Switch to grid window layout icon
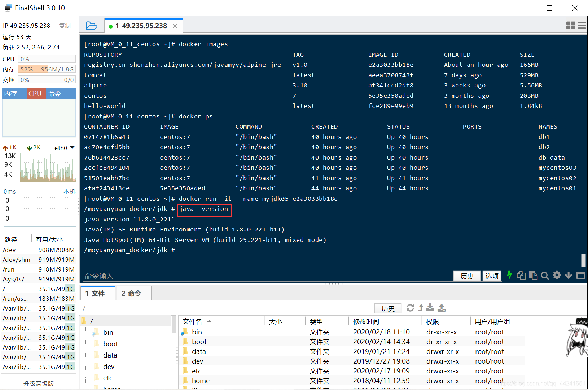Image resolution: width=588 pixels, height=390 pixels. [x=571, y=25]
